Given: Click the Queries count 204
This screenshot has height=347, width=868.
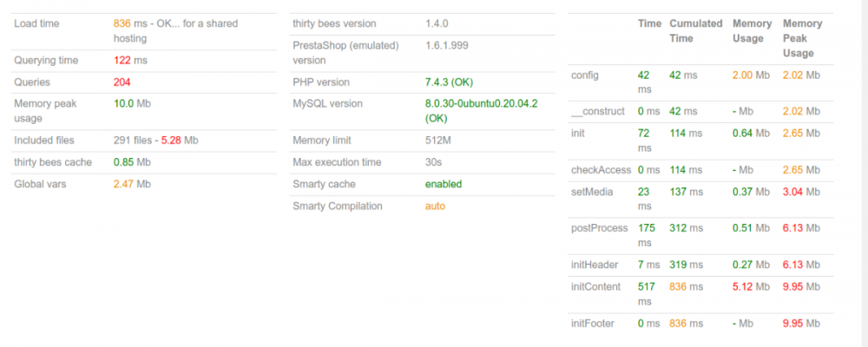Looking at the screenshot, I should (x=122, y=82).
